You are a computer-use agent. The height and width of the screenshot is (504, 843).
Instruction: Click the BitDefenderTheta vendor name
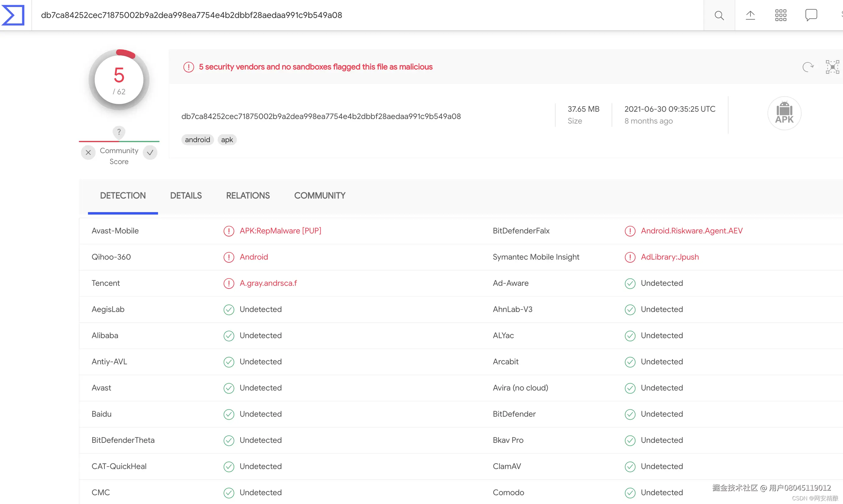point(123,440)
